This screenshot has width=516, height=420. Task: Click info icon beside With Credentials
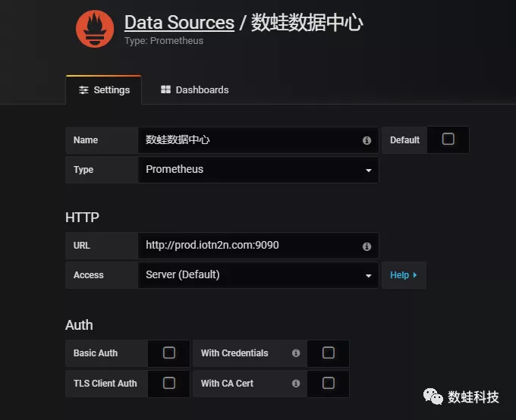296,353
